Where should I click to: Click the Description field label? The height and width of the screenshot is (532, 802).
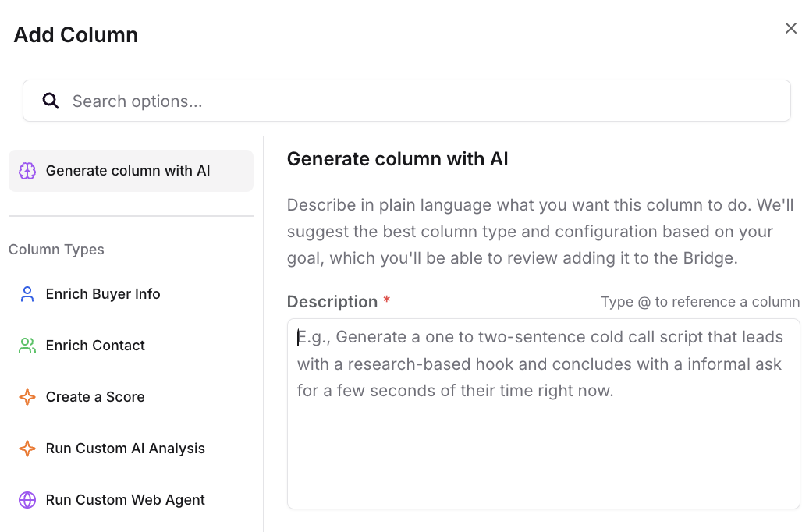(x=332, y=302)
